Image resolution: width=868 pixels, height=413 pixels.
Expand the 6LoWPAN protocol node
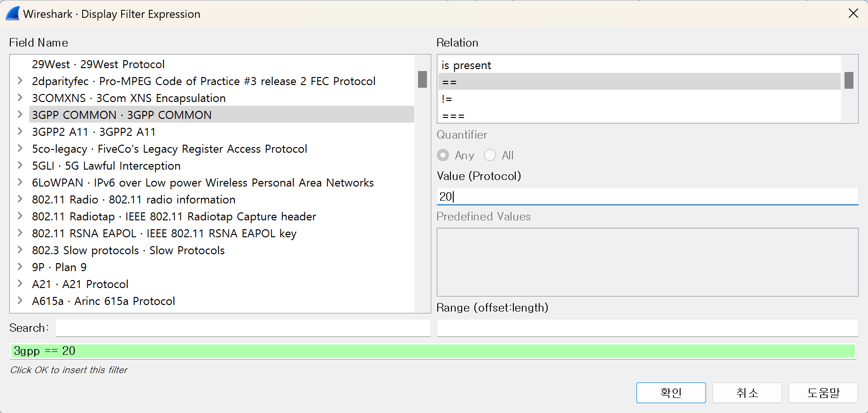tap(20, 182)
